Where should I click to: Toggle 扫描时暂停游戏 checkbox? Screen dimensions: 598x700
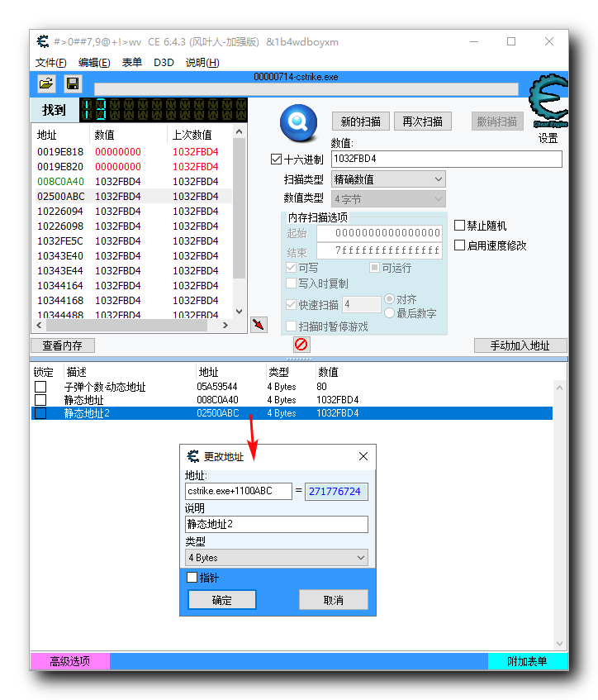coord(291,326)
